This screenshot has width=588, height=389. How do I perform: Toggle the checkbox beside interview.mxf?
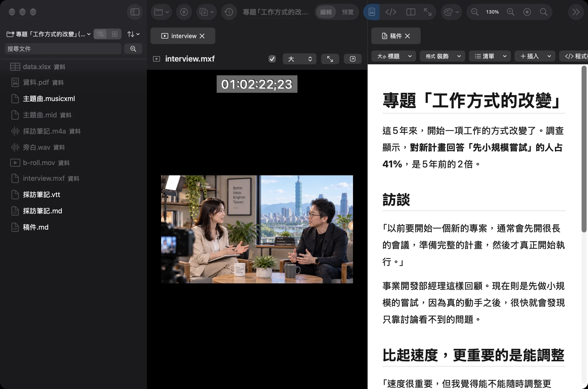click(x=272, y=59)
